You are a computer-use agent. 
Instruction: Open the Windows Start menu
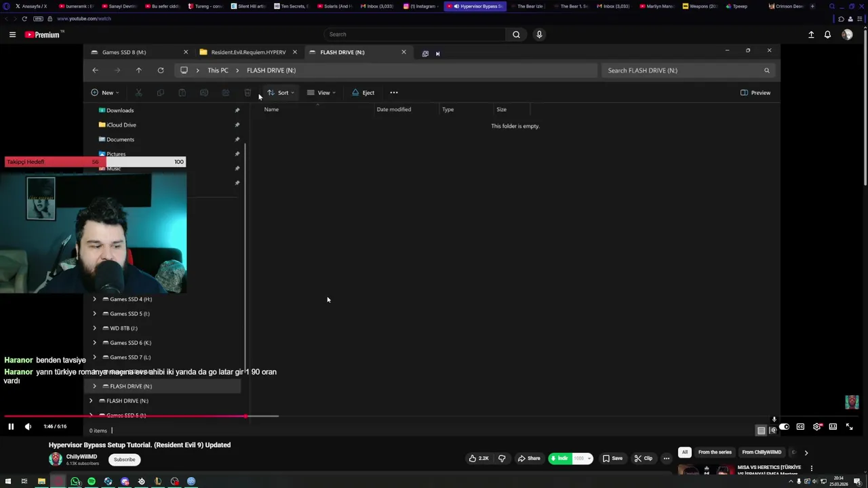pos(8,482)
